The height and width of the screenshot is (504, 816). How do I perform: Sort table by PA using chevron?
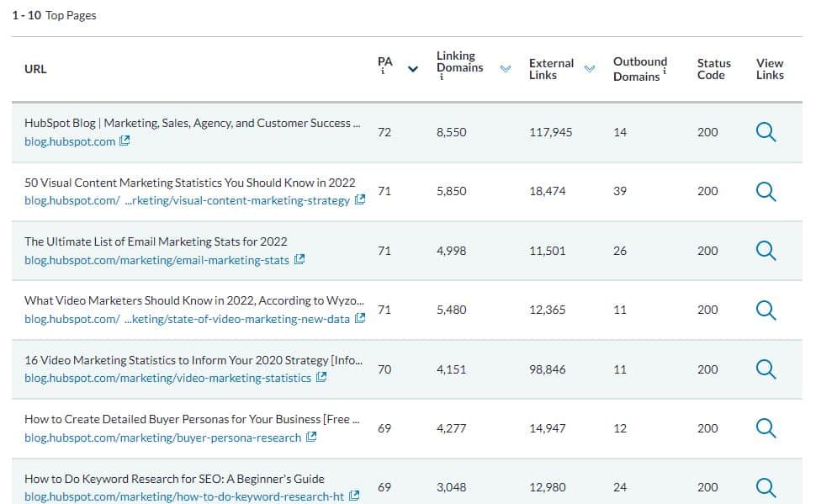[x=413, y=69]
